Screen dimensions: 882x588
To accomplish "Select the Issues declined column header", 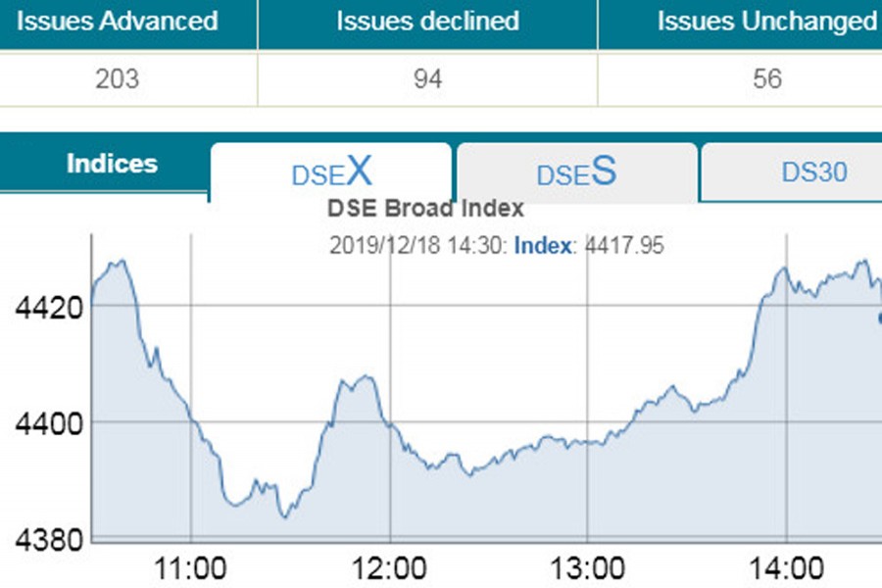I will pos(427,22).
